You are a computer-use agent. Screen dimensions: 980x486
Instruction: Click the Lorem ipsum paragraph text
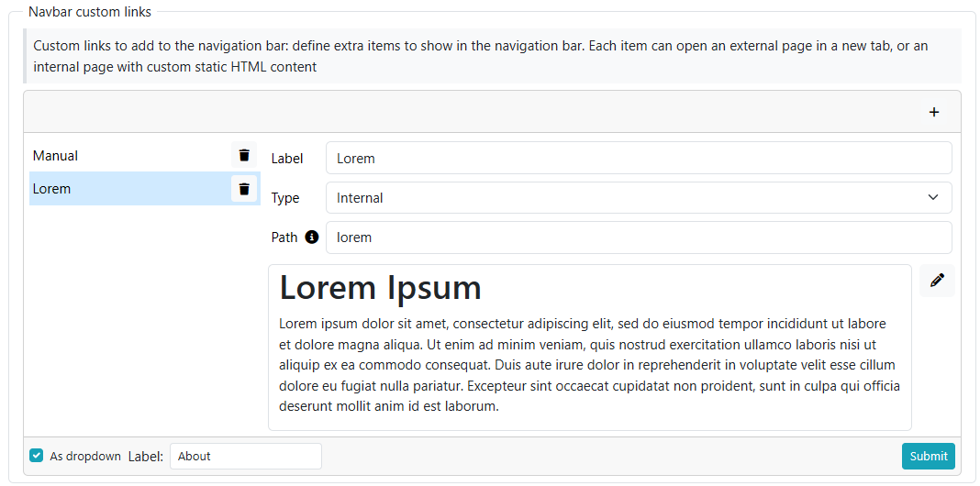[589, 365]
